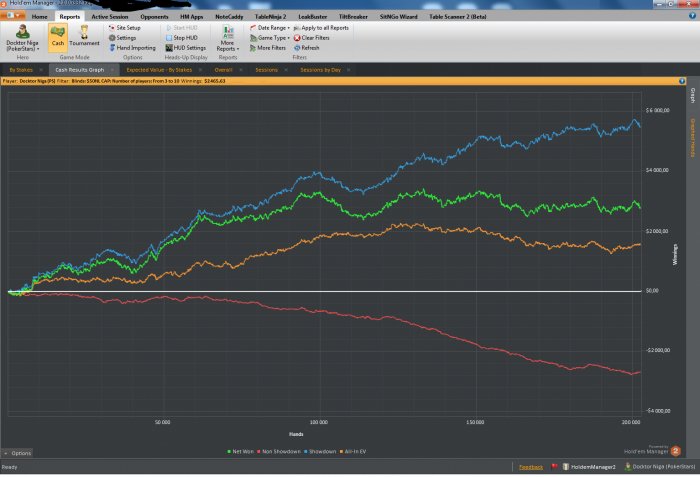This screenshot has height=477, width=700.
Task: Toggle Net Won line in legend
Action: click(x=241, y=452)
